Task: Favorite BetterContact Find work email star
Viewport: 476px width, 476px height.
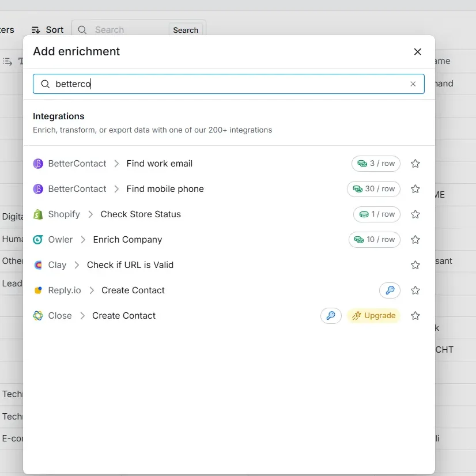Action: point(415,164)
